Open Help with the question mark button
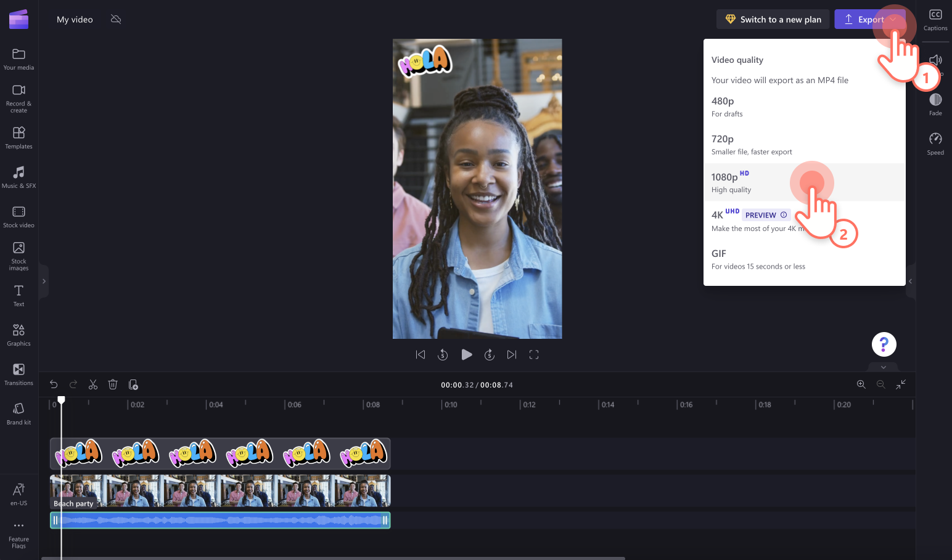 pos(884,344)
